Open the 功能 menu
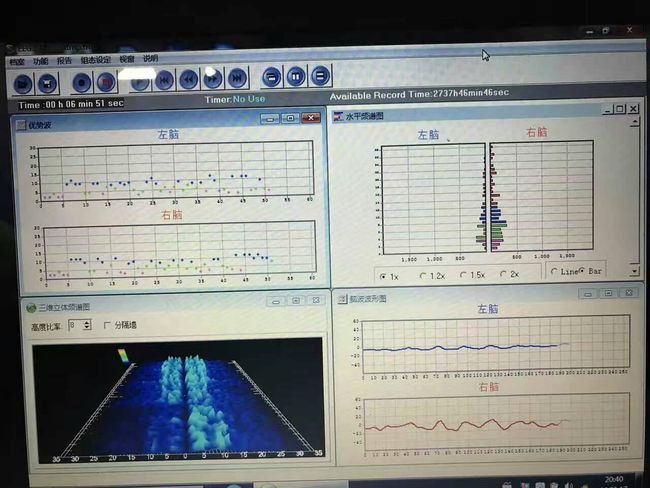The image size is (650, 488). point(41,61)
